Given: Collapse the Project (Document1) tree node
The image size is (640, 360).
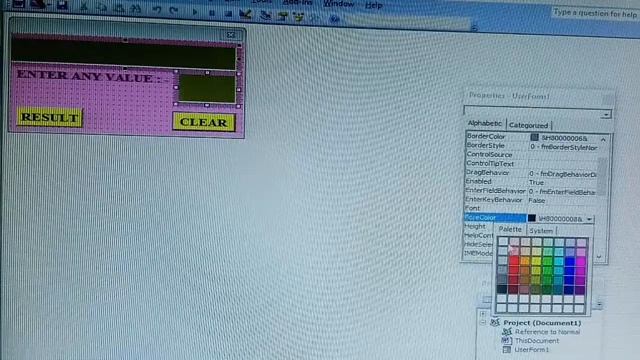Looking at the screenshot, I should [x=482, y=322].
